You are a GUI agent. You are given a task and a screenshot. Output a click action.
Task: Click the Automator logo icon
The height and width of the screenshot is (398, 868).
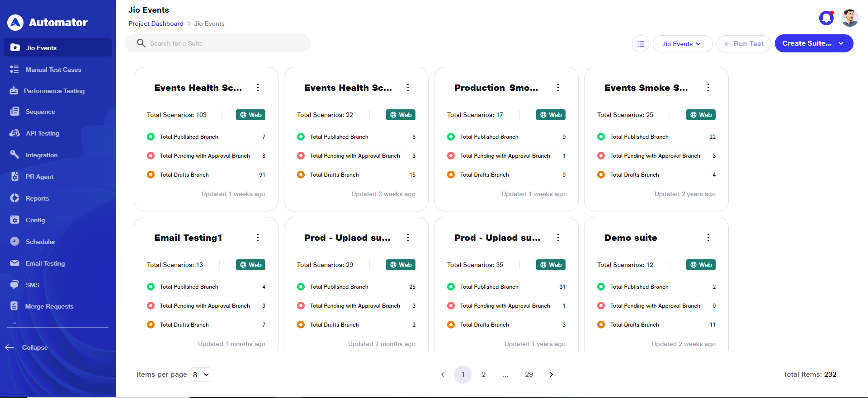click(x=15, y=23)
